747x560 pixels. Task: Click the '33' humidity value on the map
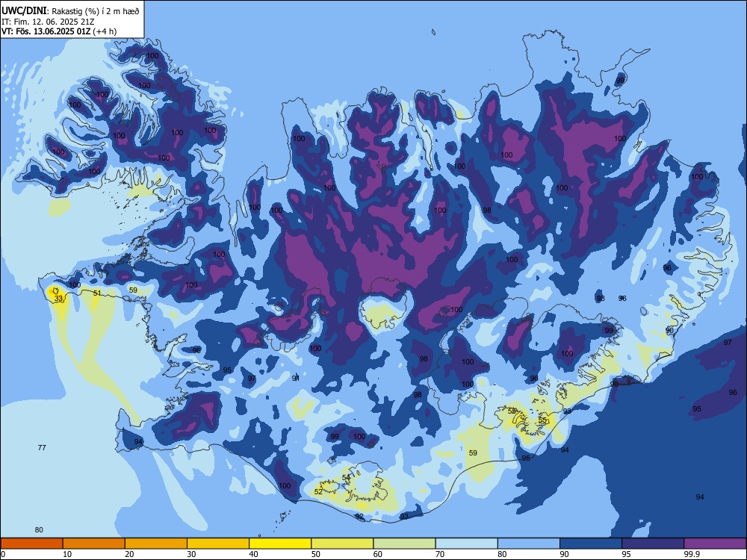(58, 299)
